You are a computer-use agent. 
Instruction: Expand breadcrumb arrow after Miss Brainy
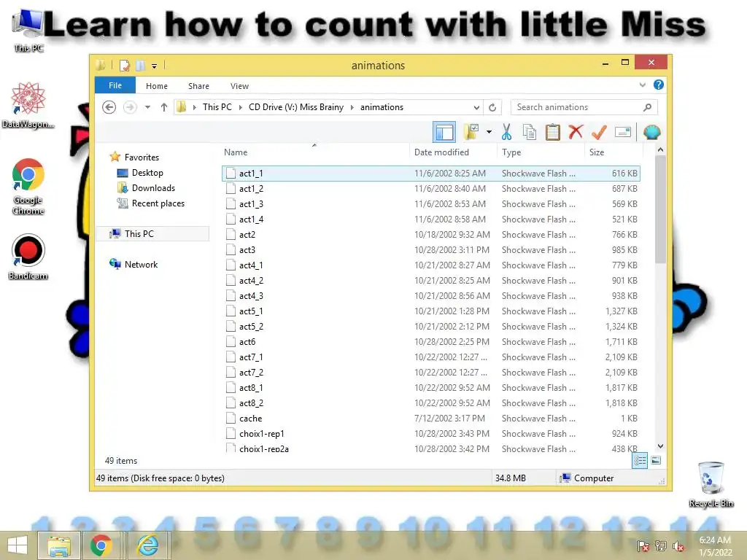pos(352,107)
